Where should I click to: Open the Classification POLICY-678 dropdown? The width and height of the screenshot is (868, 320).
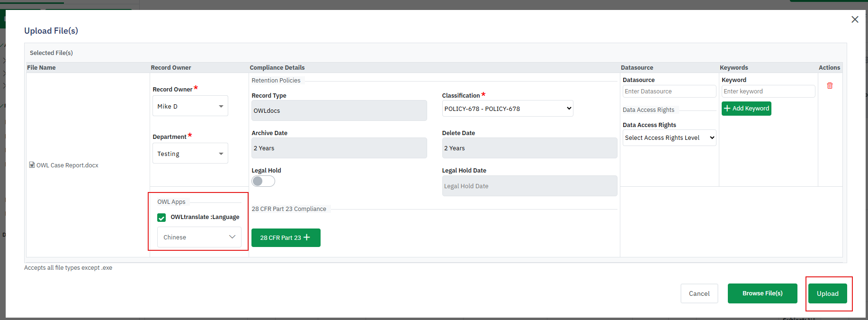pyautogui.click(x=507, y=109)
